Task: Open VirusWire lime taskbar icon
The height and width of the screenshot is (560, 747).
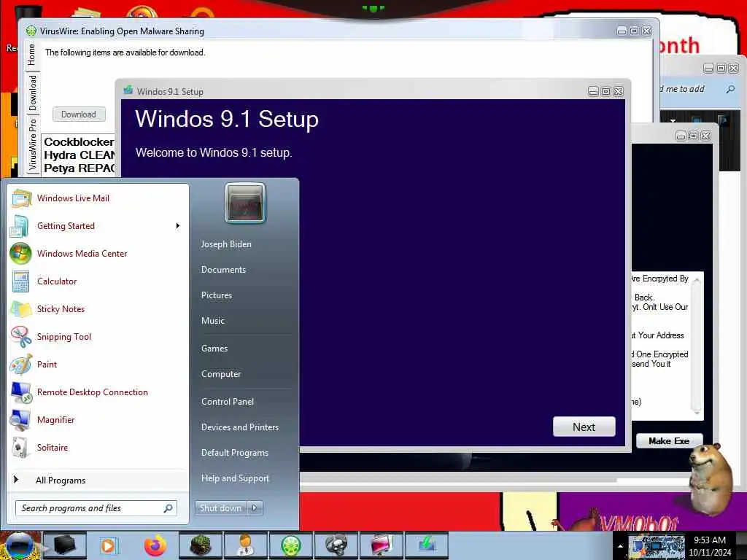Action: click(x=290, y=545)
